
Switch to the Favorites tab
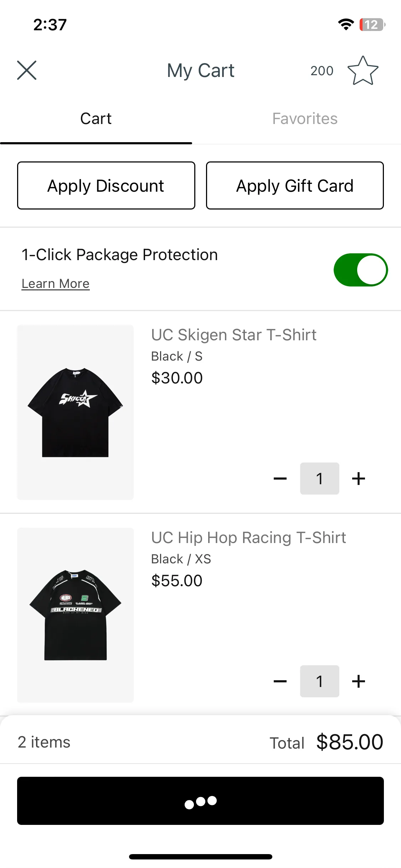[305, 119]
